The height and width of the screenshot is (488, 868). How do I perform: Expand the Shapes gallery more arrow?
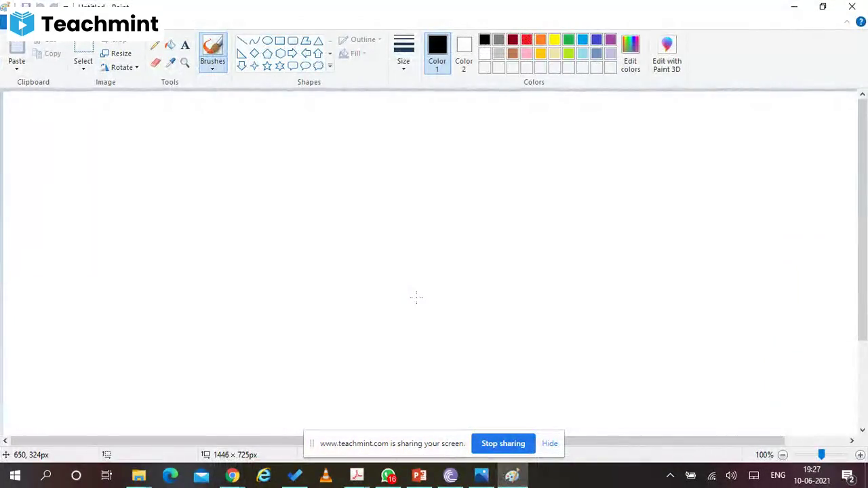(330, 66)
